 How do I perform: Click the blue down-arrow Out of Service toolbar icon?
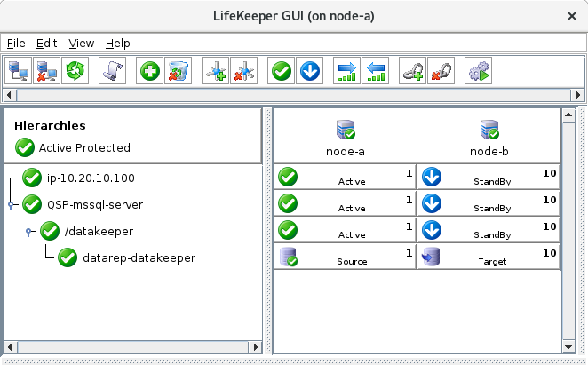point(309,71)
